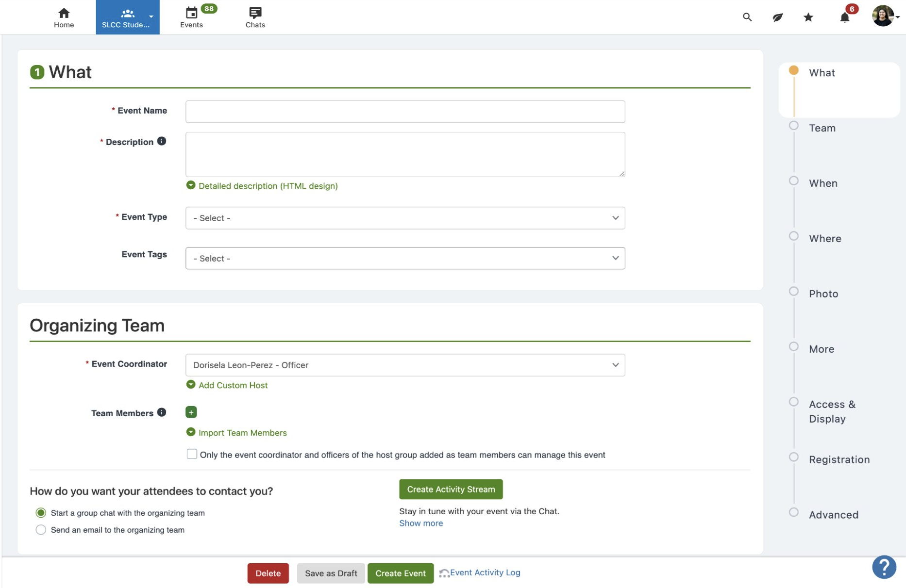
Task: Open the leaf icon in top bar
Action: (x=777, y=17)
